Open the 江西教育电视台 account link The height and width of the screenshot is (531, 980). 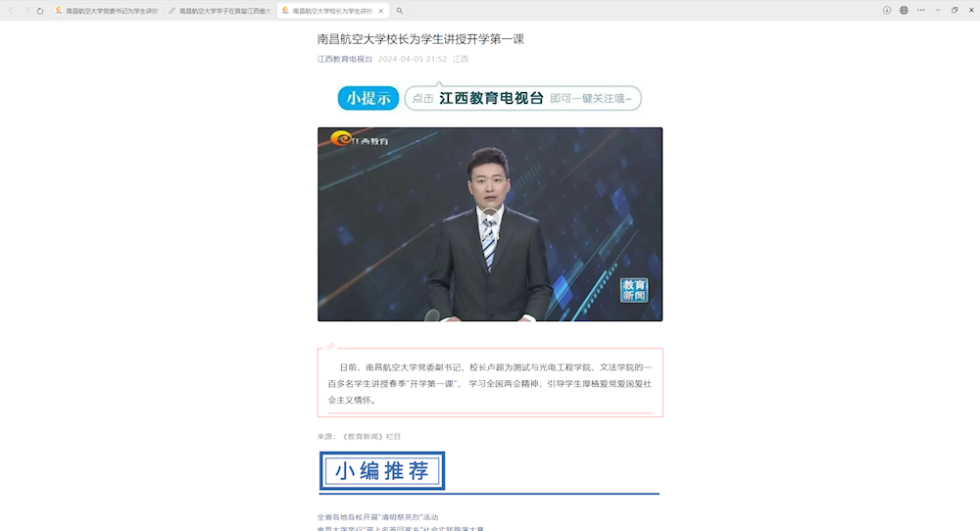[x=344, y=59]
